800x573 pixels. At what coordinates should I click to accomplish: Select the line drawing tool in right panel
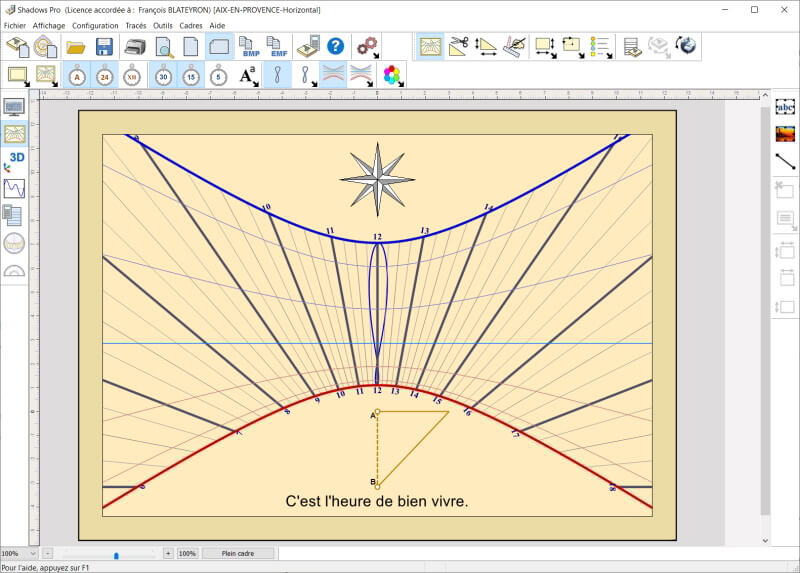click(x=785, y=161)
